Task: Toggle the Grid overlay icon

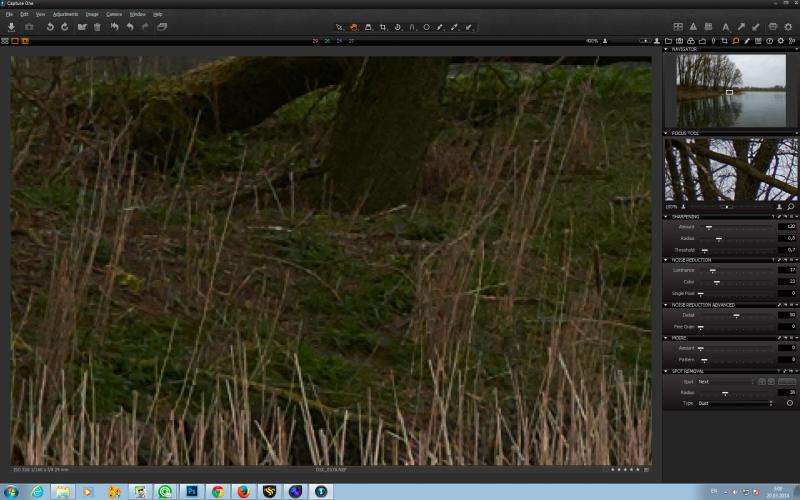Action: [x=708, y=27]
